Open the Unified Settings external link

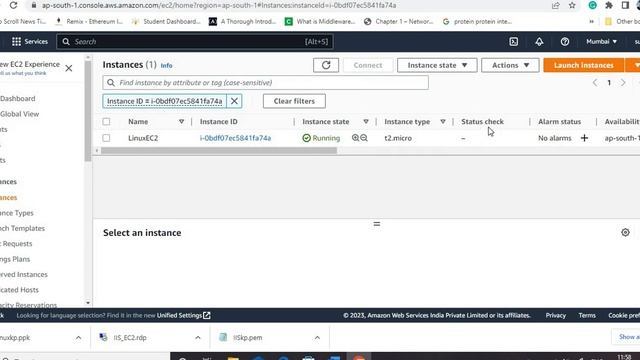[x=184, y=316]
